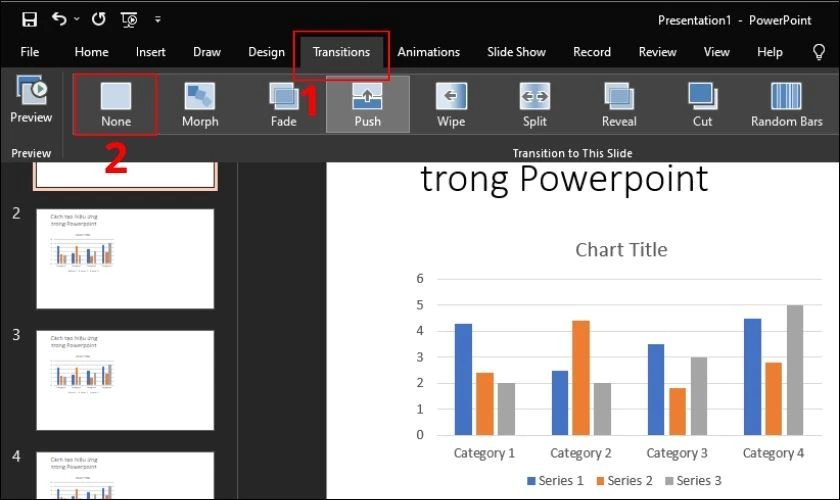Select slide 4 thumbnail

125,476
